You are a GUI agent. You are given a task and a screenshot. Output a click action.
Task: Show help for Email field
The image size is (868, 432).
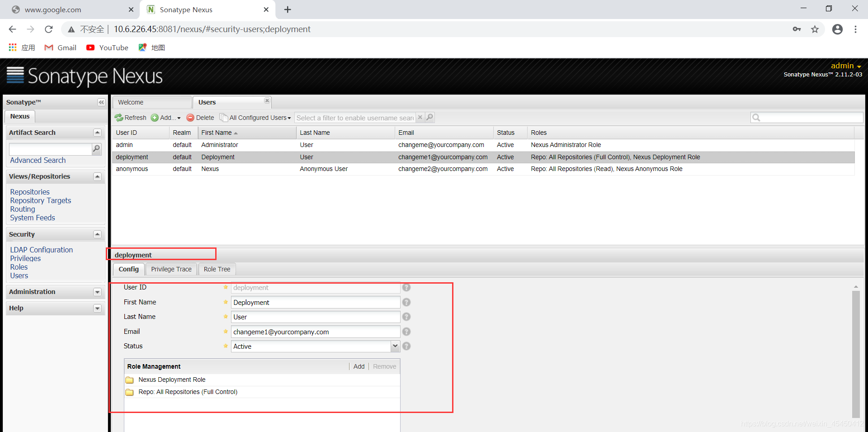pyautogui.click(x=406, y=332)
